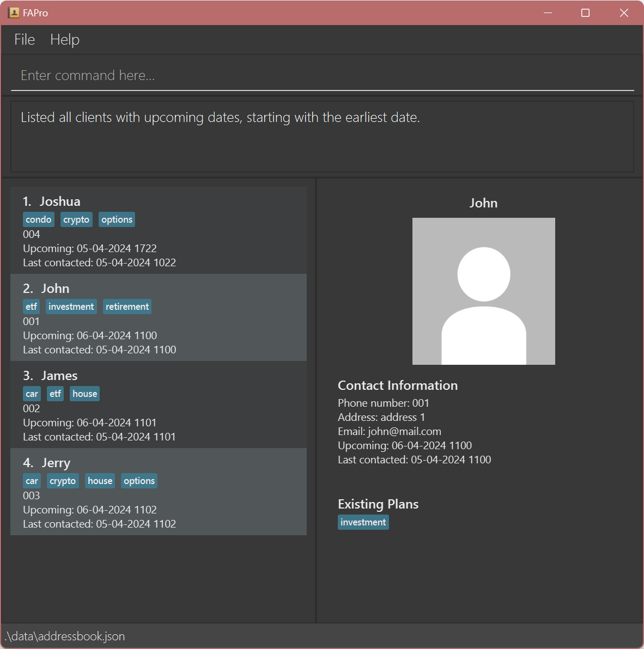Click James's phone number 002
Screen dimensions: 644x649
click(32, 408)
